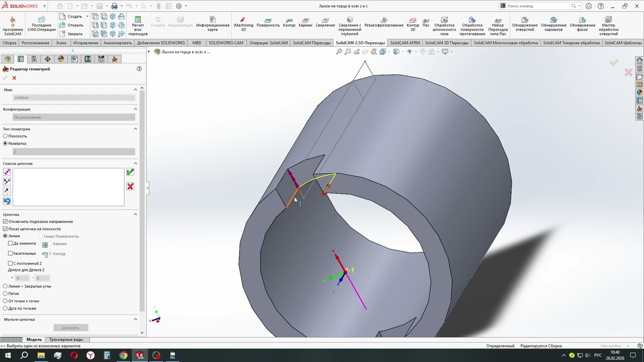This screenshot has height=362, width=644.
Task: Open the DisplayManager color-sphere tab
Action: point(61,59)
